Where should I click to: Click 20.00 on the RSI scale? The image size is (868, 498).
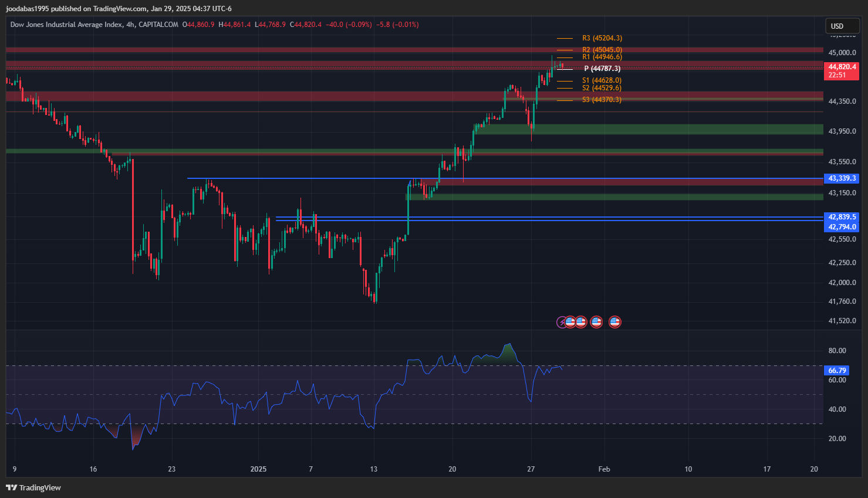tap(837, 439)
